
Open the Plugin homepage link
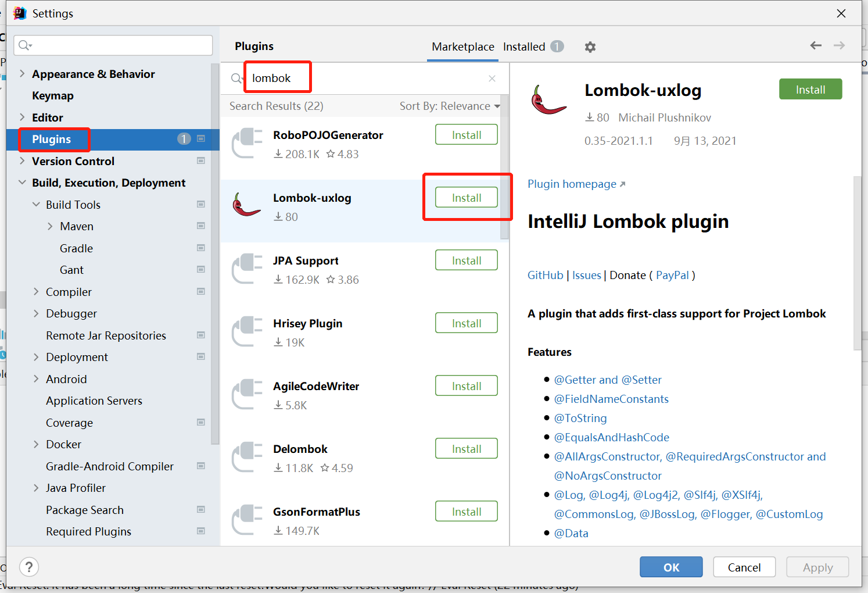pyautogui.click(x=572, y=184)
